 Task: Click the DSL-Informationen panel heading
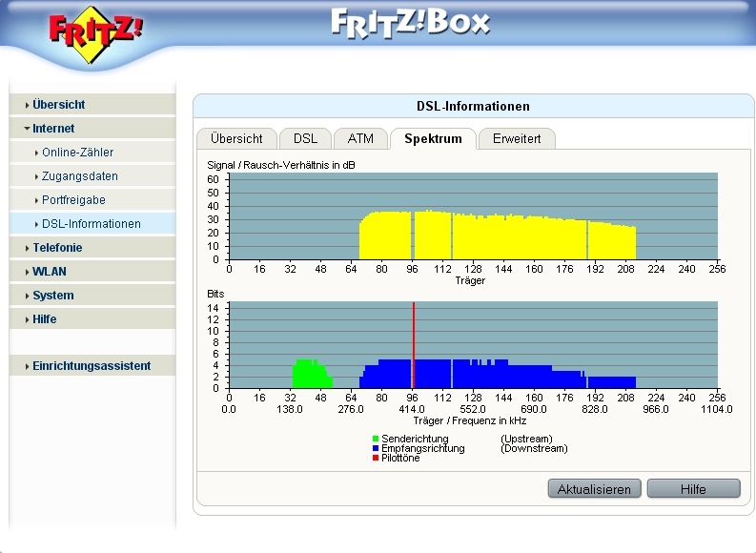click(473, 106)
